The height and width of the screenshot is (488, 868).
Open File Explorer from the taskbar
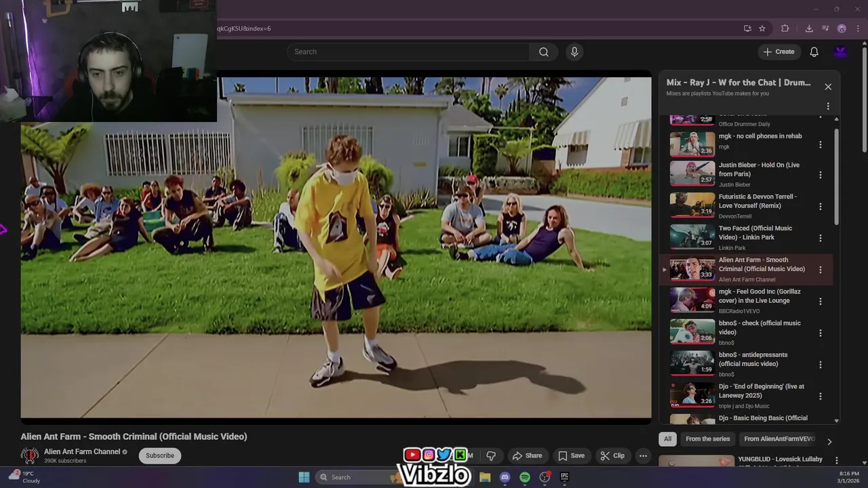[x=485, y=477]
